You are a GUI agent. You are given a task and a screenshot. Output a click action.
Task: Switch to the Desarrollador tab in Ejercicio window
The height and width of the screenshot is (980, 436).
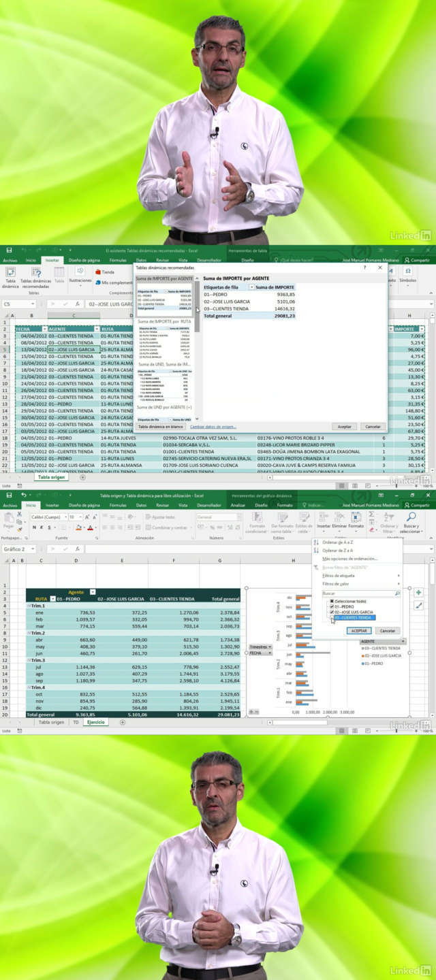pyautogui.click(x=209, y=505)
